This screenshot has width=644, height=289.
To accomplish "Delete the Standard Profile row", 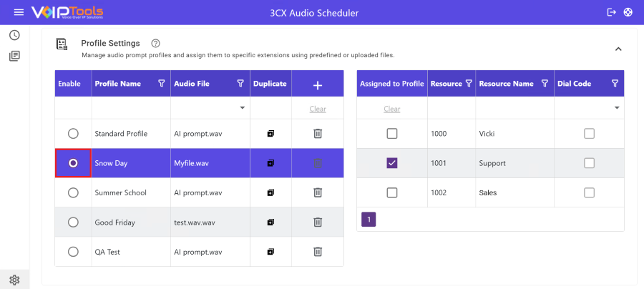I will [318, 134].
